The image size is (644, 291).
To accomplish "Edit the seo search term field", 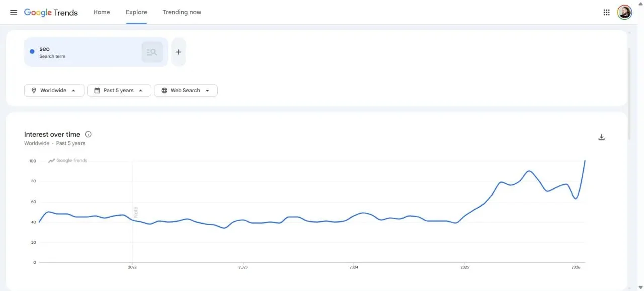I will tap(80, 52).
